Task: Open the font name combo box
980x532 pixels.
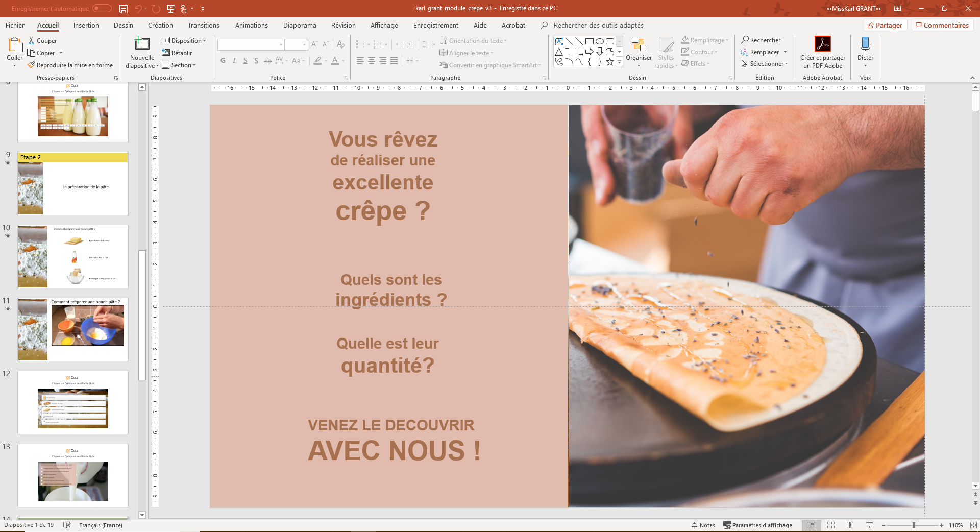Action: click(x=251, y=44)
